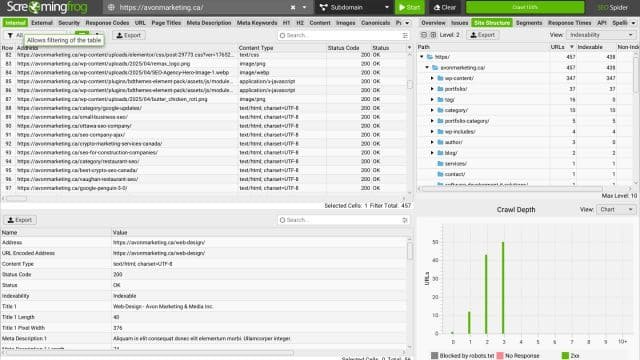Image resolution: width=640 pixels, height=360 pixels.
Task: Sort by the Content Type column header
Action: coord(282,48)
